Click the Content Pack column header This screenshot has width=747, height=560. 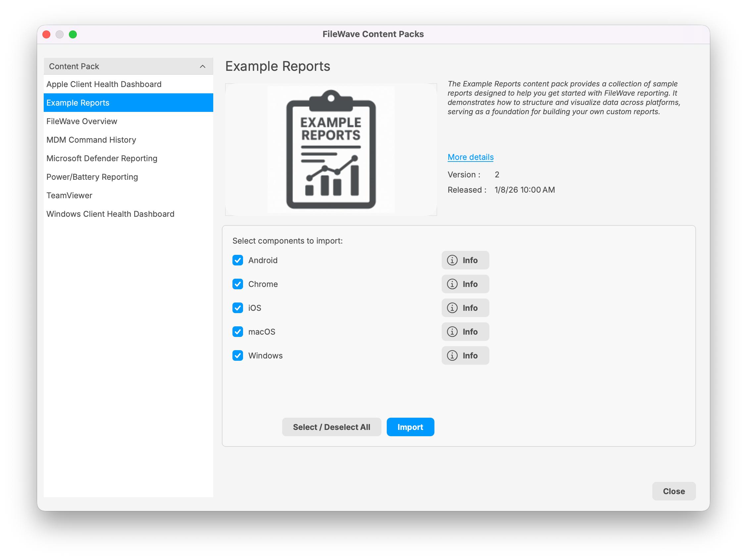(x=128, y=67)
